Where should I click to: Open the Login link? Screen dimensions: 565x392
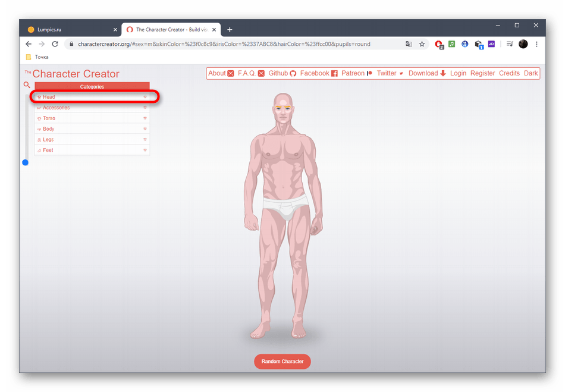point(458,73)
